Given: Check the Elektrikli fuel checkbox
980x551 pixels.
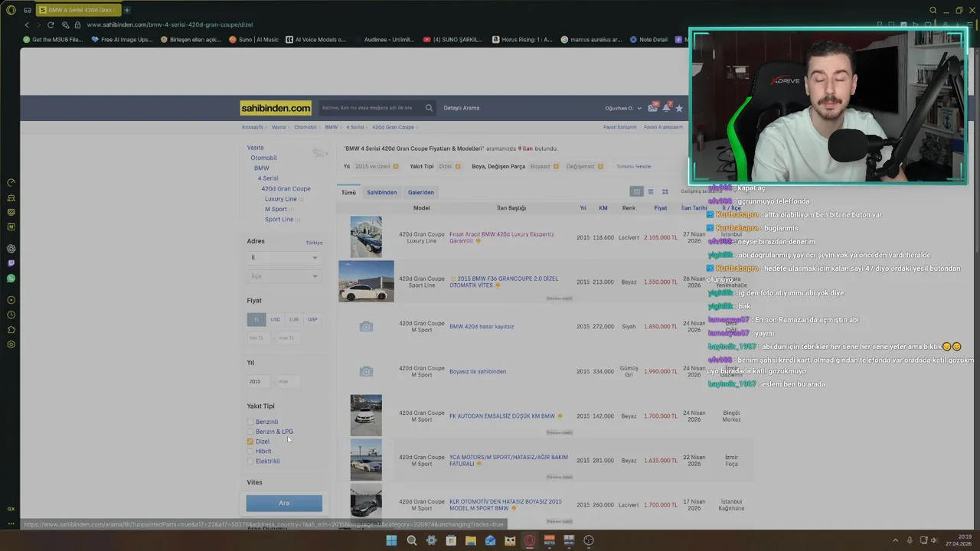Looking at the screenshot, I should [250, 461].
